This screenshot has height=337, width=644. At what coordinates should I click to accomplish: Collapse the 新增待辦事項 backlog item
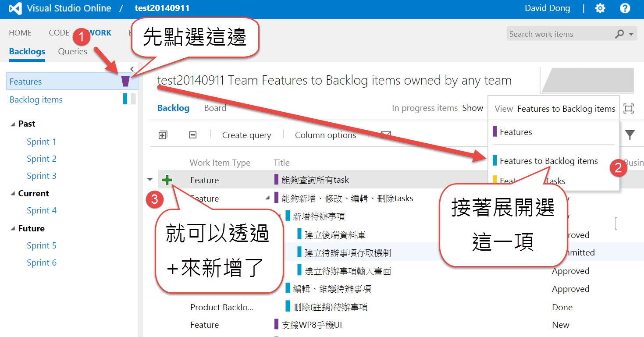(x=279, y=216)
